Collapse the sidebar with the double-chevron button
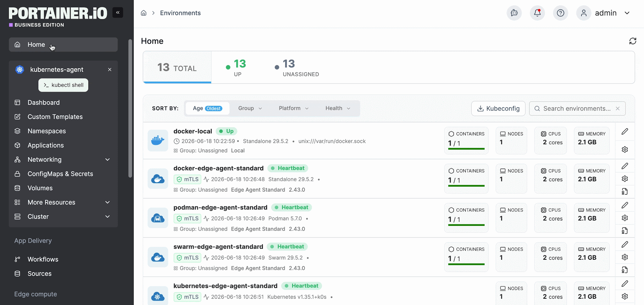 click(x=118, y=13)
